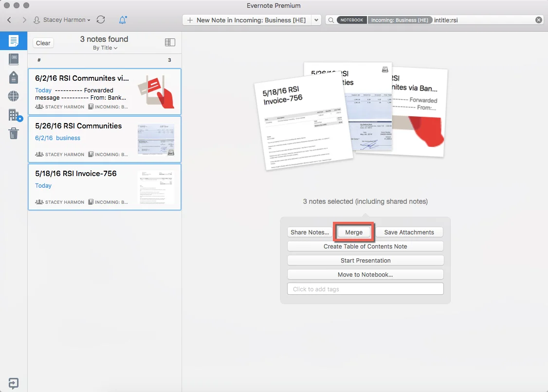Open the Notebooks sidebar icon

tap(13, 59)
